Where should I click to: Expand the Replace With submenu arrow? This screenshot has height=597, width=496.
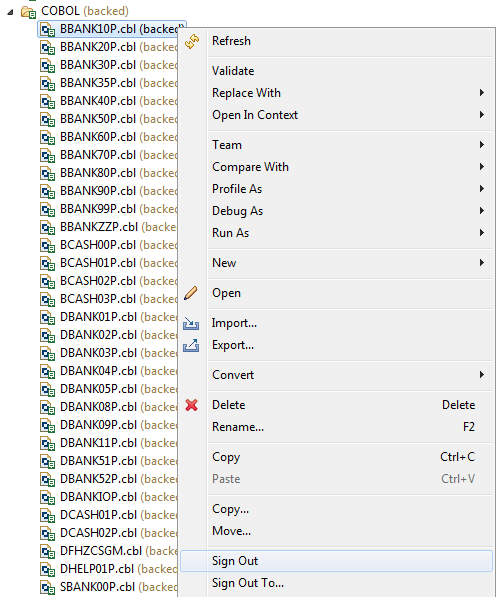click(482, 93)
